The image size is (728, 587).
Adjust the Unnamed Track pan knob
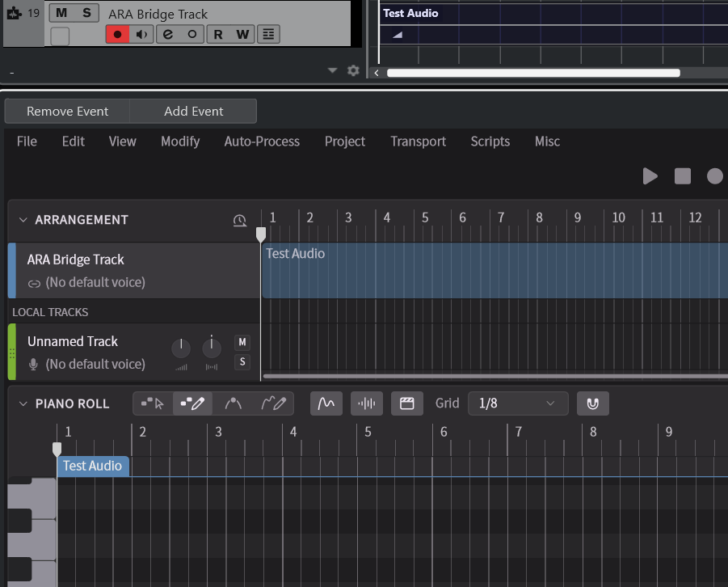click(212, 348)
